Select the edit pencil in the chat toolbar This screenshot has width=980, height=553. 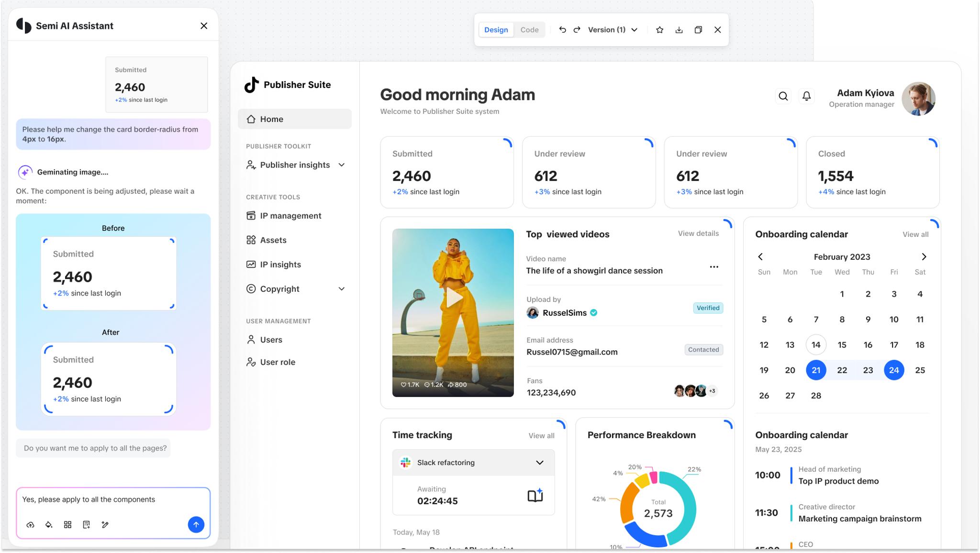pos(105,524)
